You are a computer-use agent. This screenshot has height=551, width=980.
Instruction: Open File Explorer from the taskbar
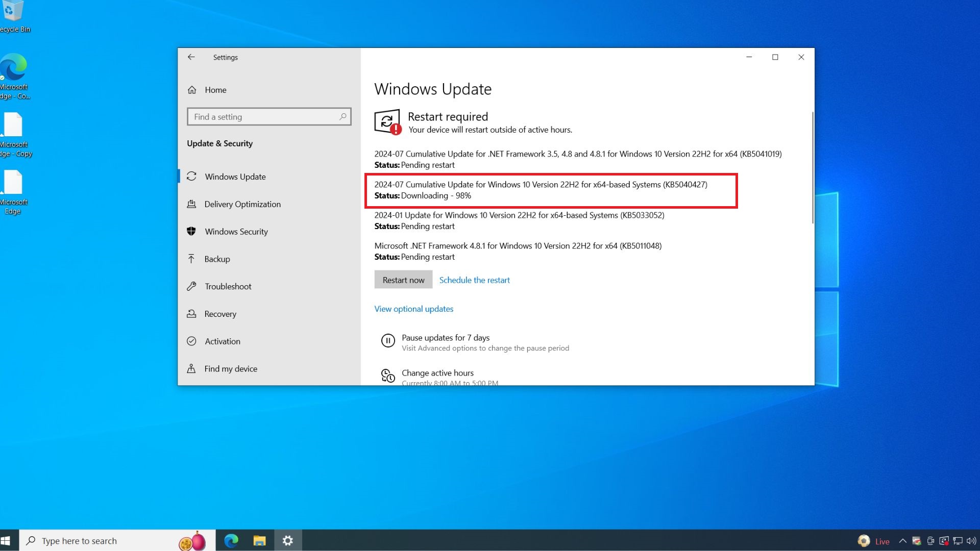coord(259,541)
